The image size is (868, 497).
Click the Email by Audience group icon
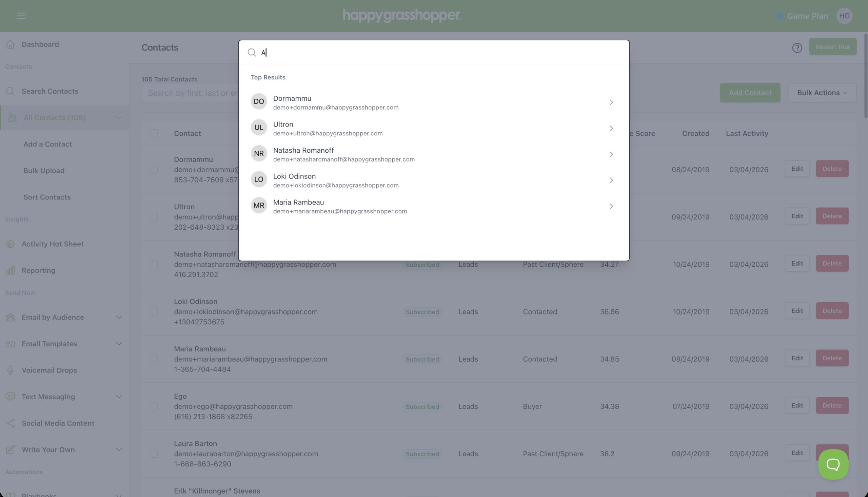[x=10, y=318]
